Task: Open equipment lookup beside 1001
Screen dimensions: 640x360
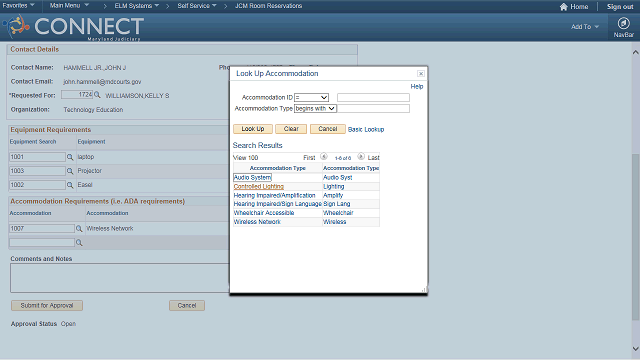Action: click(x=70, y=157)
